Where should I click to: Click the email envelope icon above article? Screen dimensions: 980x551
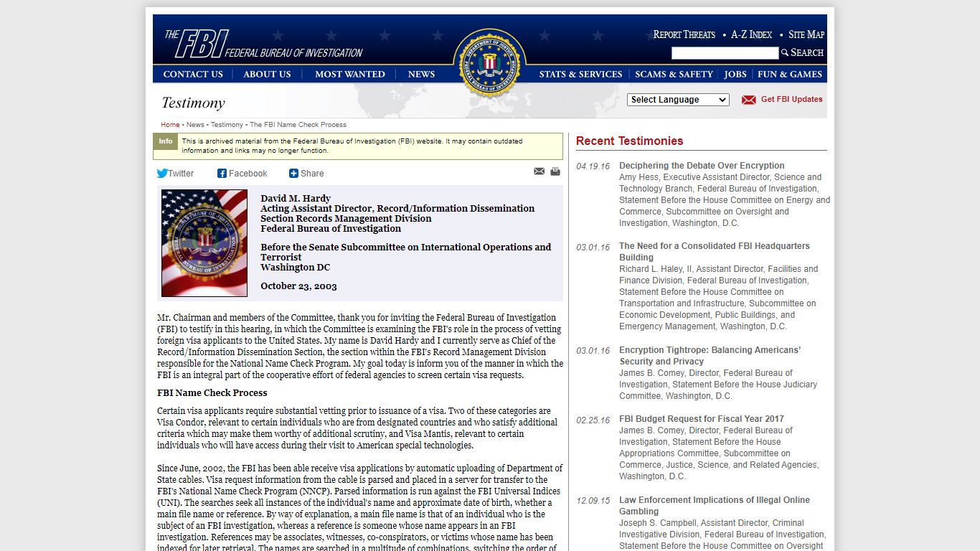(x=540, y=171)
